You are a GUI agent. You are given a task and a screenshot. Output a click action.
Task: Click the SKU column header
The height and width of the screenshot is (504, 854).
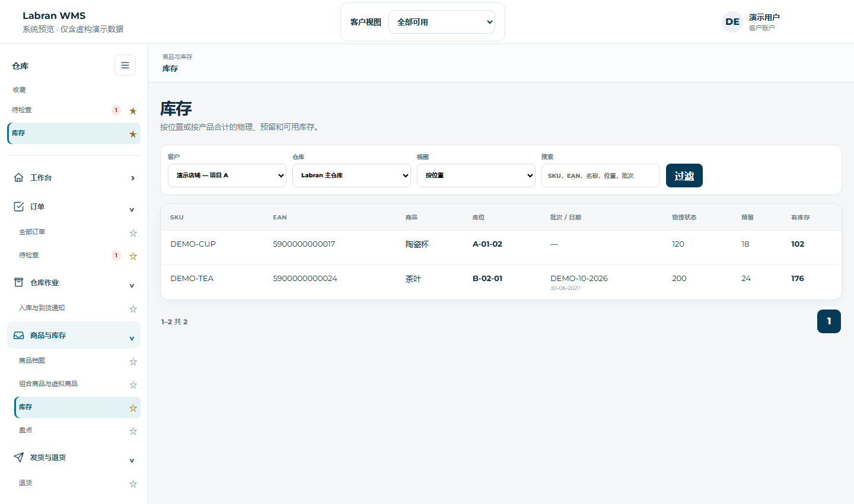tap(177, 218)
